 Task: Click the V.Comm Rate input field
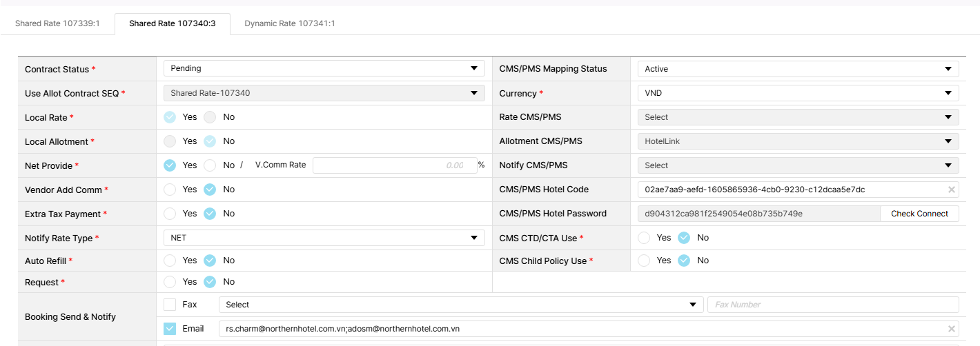pos(394,165)
